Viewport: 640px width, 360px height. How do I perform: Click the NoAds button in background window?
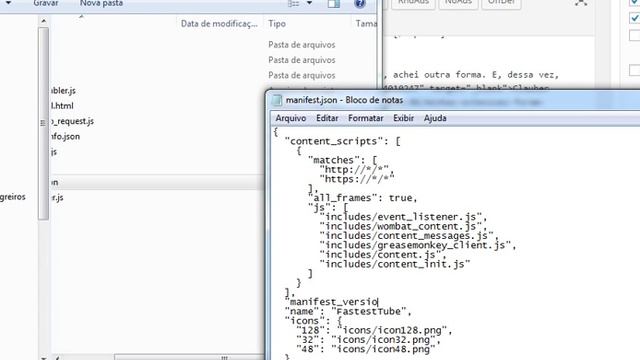pyautogui.click(x=458, y=3)
